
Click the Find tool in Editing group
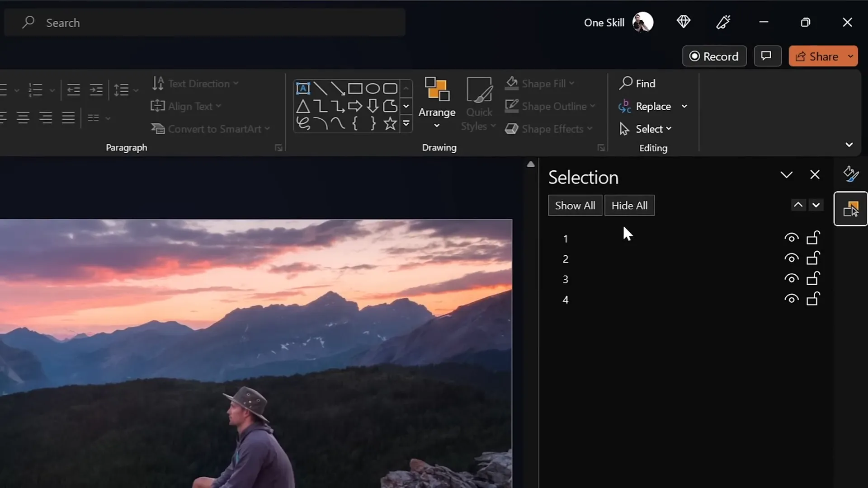click(638, 83)
